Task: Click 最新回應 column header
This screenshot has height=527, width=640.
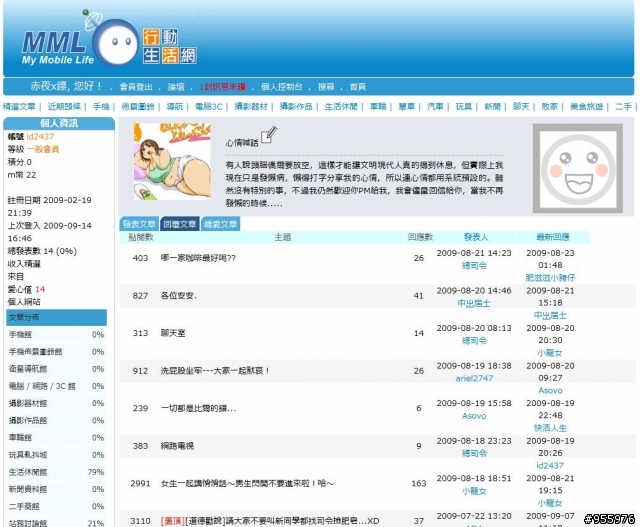Action: pos(552,237)
